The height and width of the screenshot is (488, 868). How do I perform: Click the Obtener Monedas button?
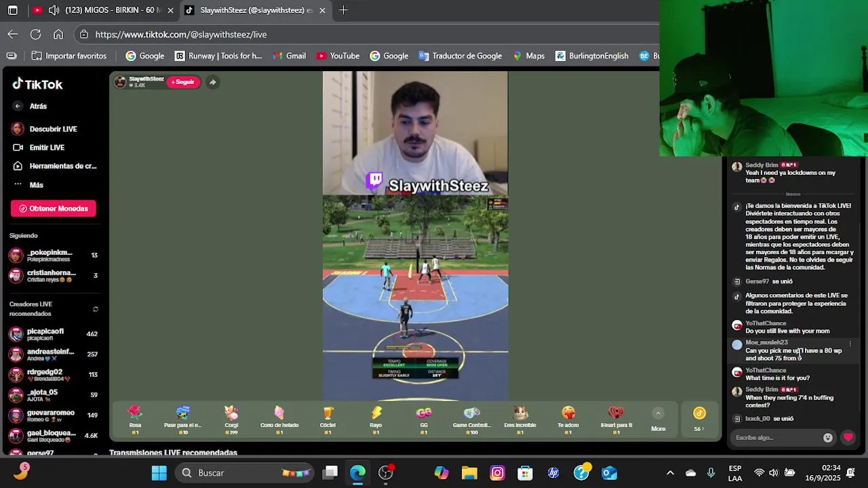coord(54,209)
